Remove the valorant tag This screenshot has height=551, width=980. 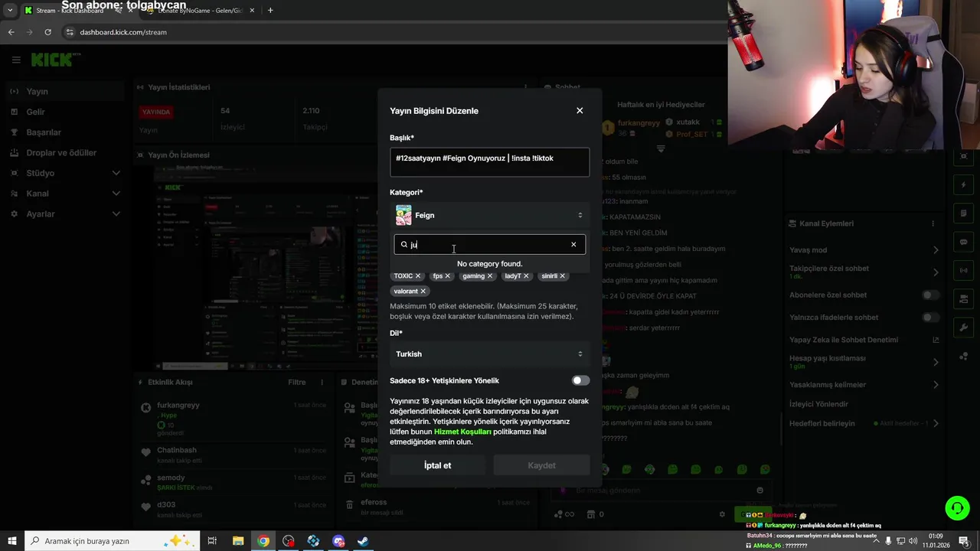coord(423,292)
